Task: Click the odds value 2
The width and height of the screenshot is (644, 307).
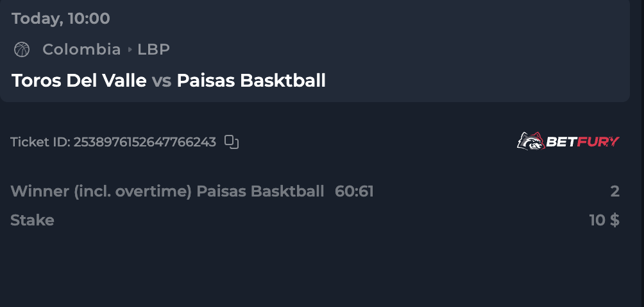Action: click(x=614, y=191)
